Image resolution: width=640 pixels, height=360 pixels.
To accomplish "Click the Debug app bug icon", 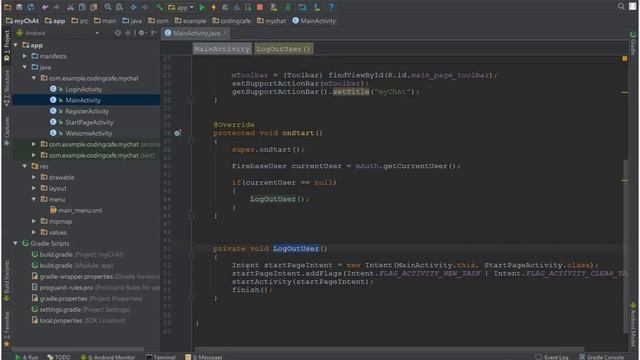I will tap(225, 7).
